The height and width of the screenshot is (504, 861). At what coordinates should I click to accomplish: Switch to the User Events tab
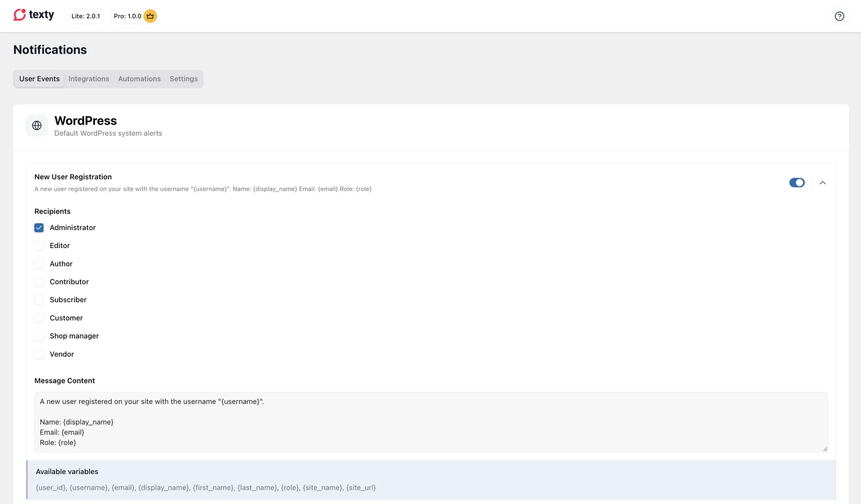tap(39, 79)
